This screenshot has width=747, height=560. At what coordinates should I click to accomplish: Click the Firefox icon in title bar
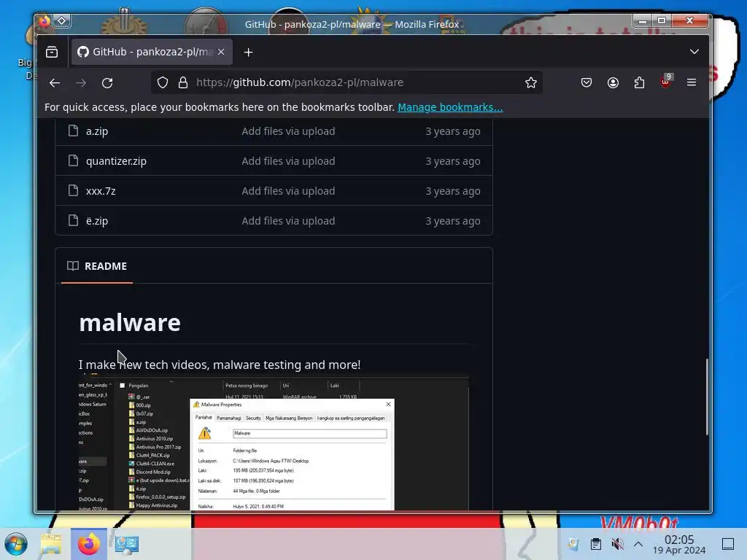pyautogui.click(x=44, y=21)
